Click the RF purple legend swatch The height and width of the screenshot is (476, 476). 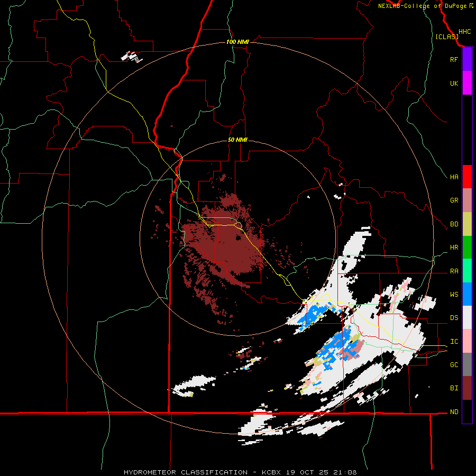pyautogui.click(x=467, y=59)
